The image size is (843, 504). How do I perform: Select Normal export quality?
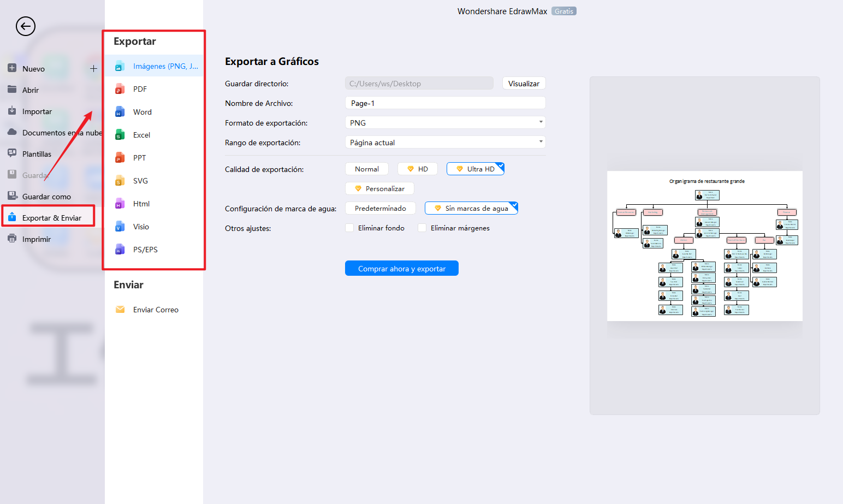(x=366, y=169)
